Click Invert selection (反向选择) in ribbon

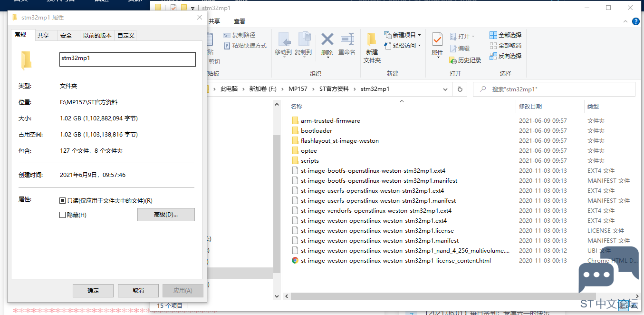point(506,56)
